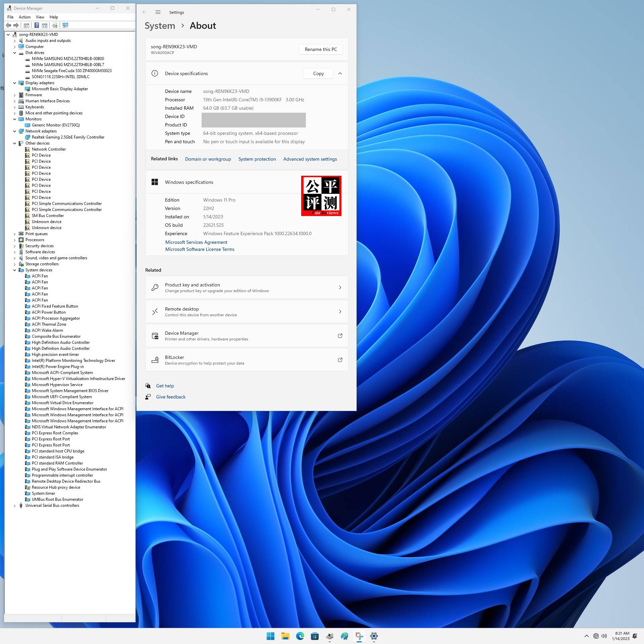Click Update device driver toolbar icon
Screen dimensions: 644x644
(x=55, y=25)
